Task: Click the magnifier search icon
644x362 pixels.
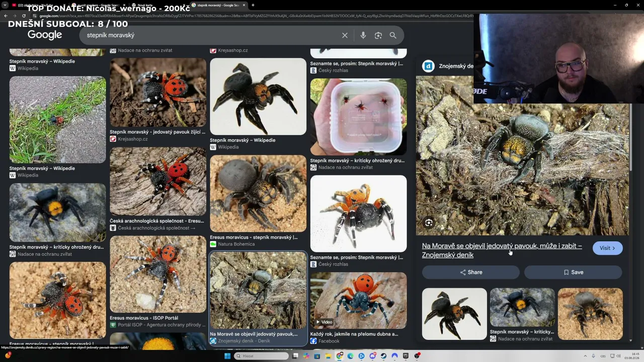Action: click(x=393, y=35)
